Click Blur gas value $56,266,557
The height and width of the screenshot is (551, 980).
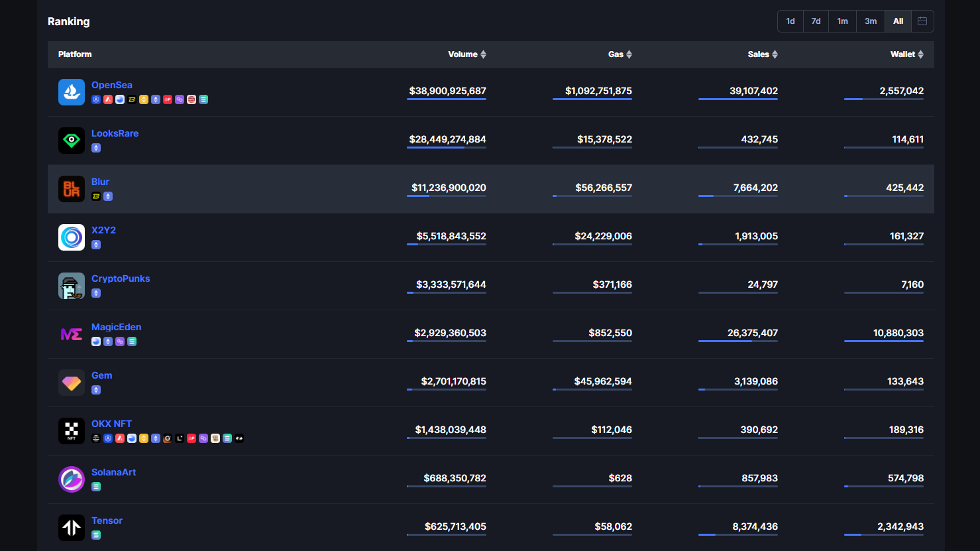click(604, 188)
